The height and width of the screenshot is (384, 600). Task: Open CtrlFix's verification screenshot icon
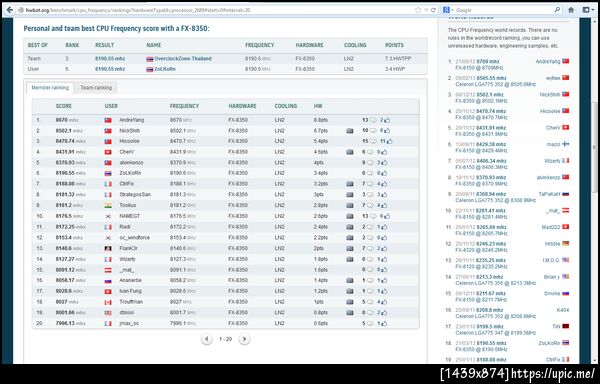(x=350, y=184)
